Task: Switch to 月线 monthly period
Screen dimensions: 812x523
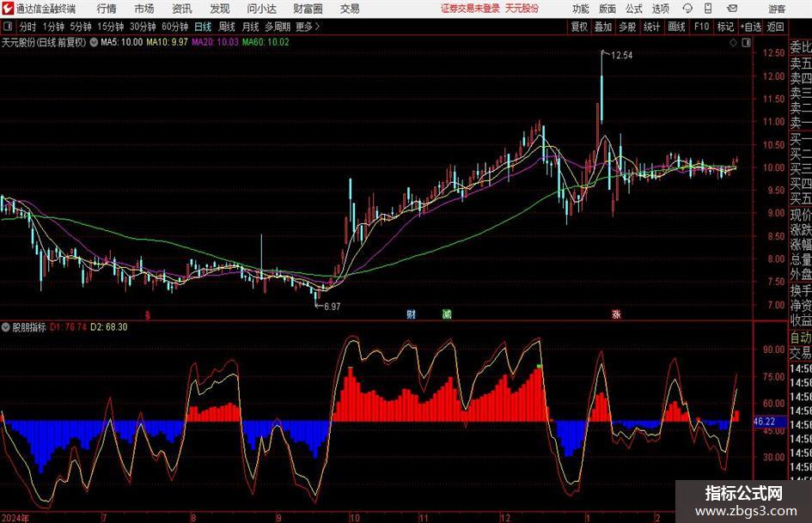Action: [x=250, y=27]
